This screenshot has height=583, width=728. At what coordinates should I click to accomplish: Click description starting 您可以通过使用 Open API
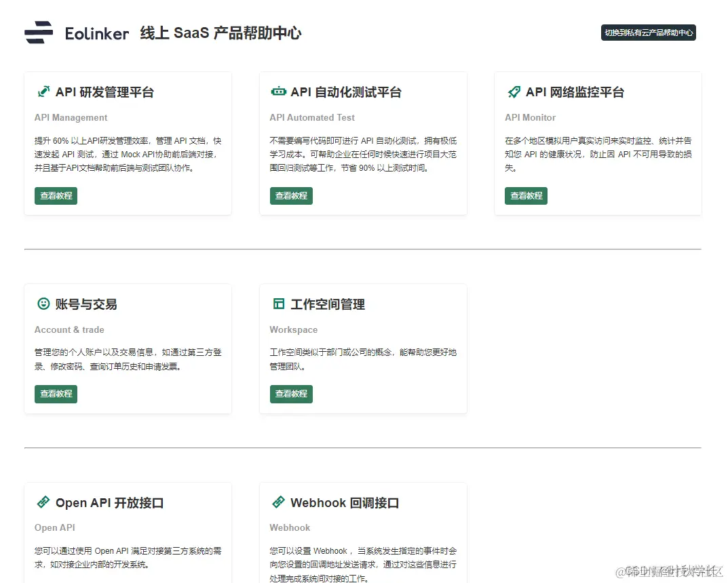pos(128,558)
